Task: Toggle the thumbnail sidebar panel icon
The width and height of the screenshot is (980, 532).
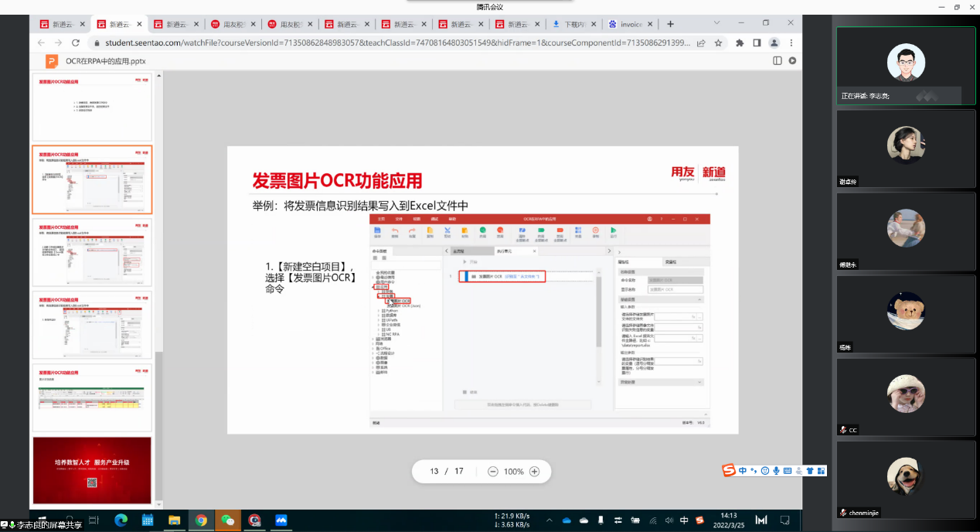Action: 778,60
